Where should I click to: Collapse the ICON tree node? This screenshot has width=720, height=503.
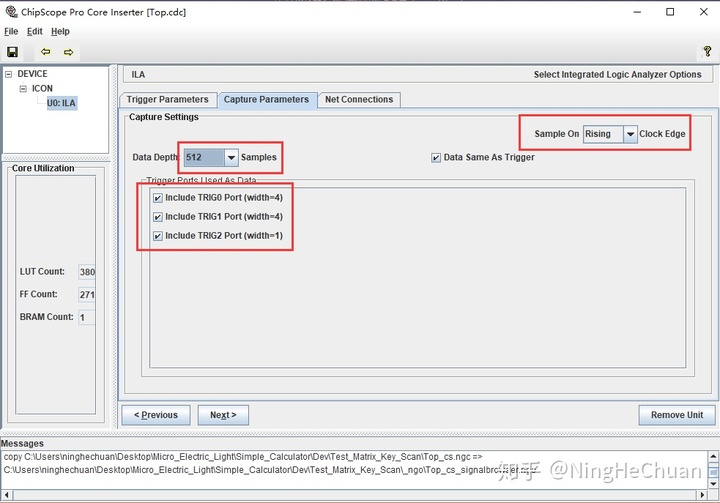click(x=23, y=89)
